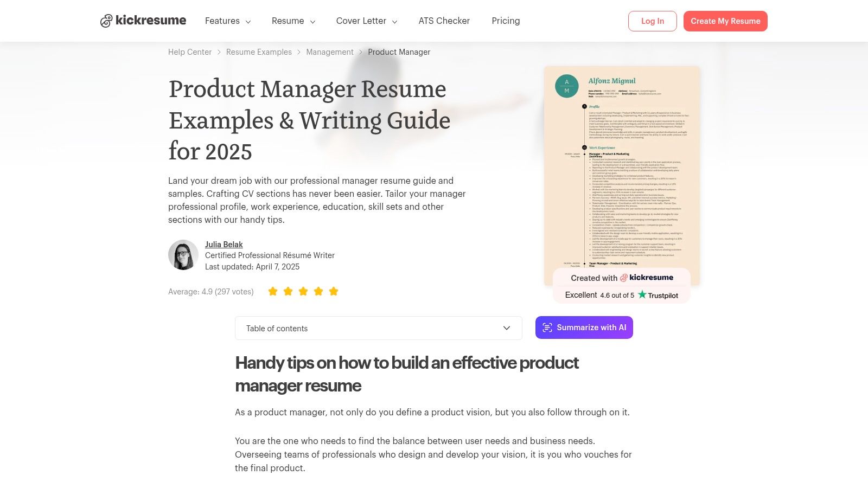Expand the Cover Letter navigation dropdown
The image size is (868, 488).
366,21
